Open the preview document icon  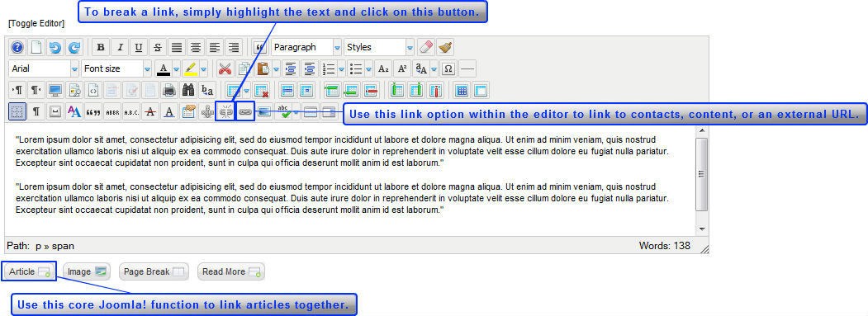click(x=74, y=90)
